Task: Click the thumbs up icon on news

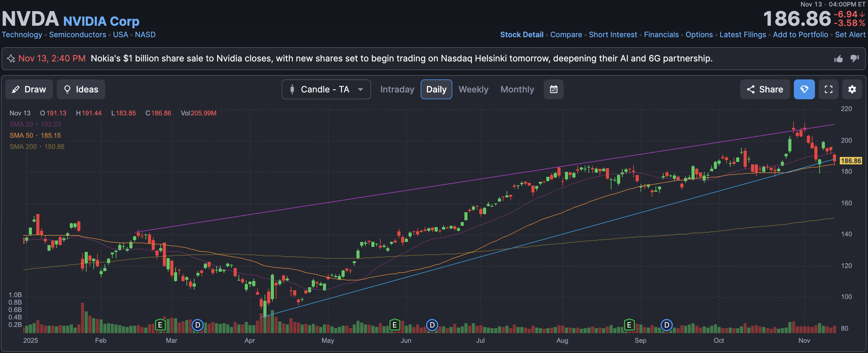Action: pyautogui.click(x=838, y=59)
